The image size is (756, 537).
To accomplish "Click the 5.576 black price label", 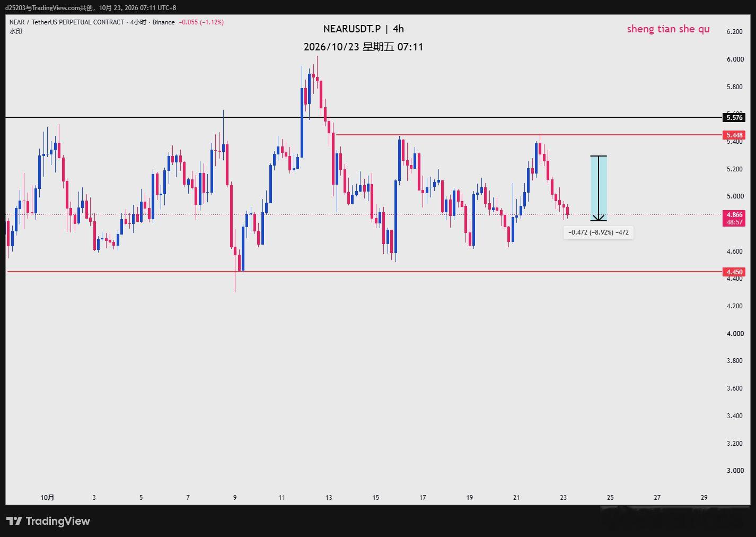I will (x=734, y=117).
